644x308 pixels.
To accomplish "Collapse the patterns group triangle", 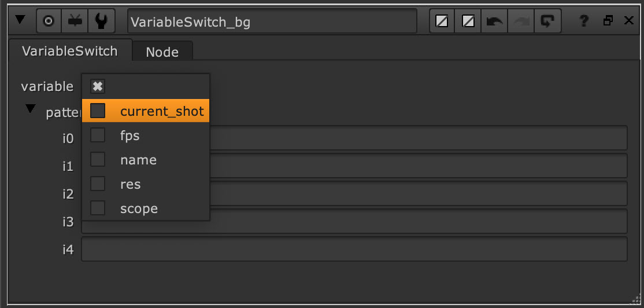I will pyautogui.click(x=31, y=109).
